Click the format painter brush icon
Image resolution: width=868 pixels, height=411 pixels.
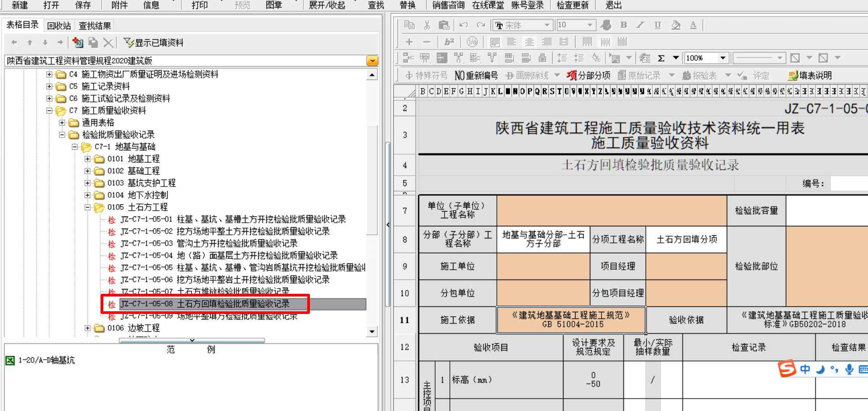coord(606,25)
